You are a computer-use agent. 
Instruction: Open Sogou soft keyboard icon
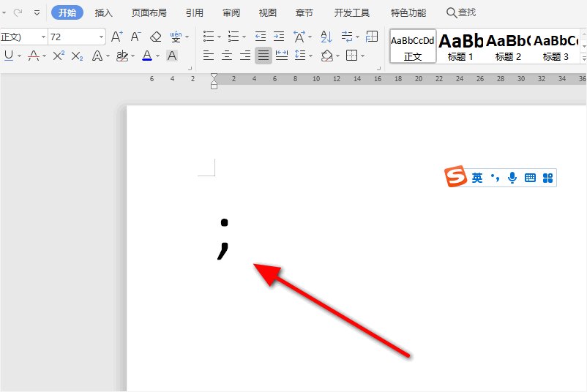pyautogui.click(x=530, y=178)
